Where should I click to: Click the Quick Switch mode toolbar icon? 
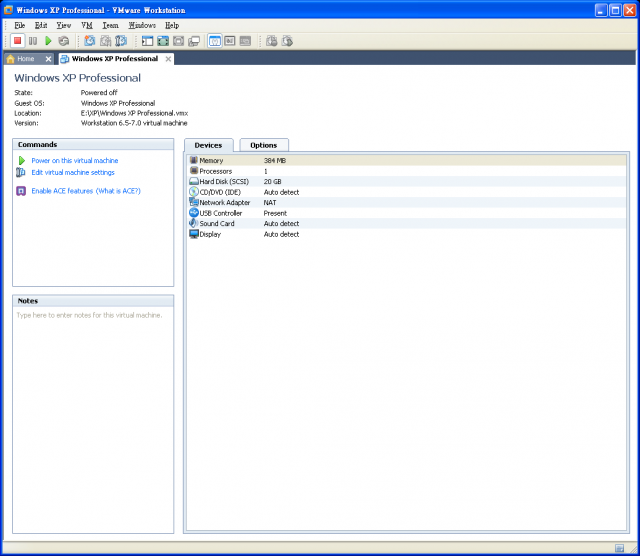pos(178,41)
